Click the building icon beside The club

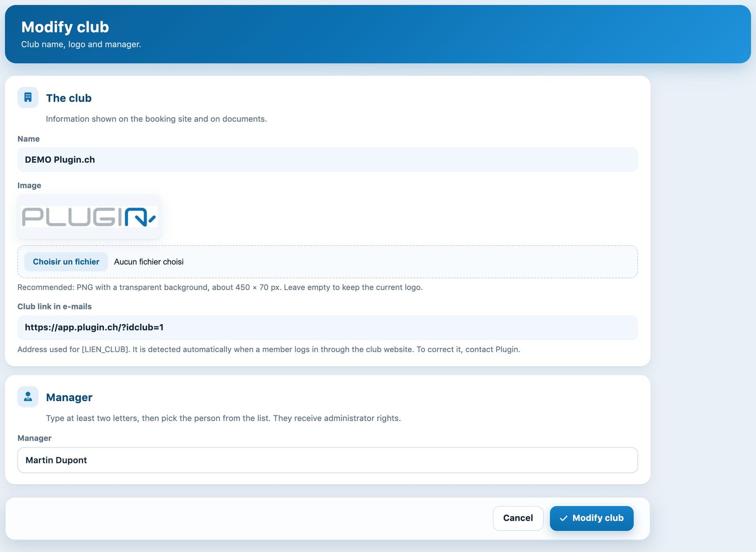point(28,97)
